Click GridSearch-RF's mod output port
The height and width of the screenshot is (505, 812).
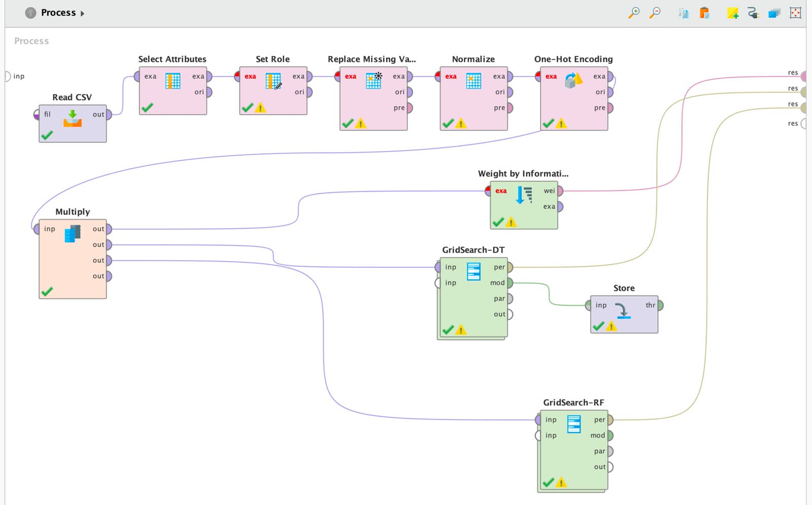(610, 436)
